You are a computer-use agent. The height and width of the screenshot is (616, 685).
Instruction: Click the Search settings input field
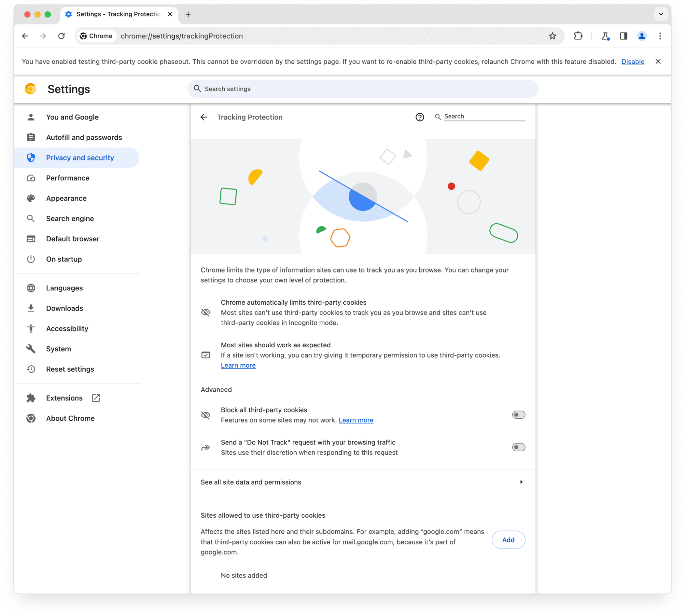[364, 89]
